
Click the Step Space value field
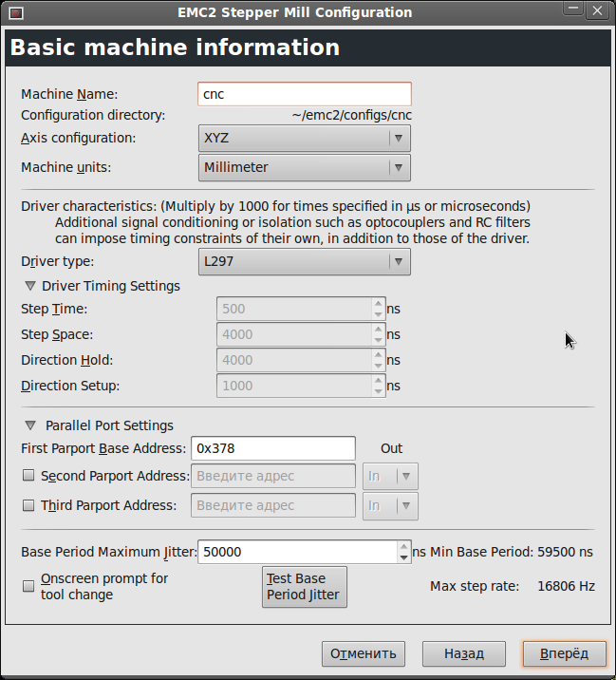point(294,334)
